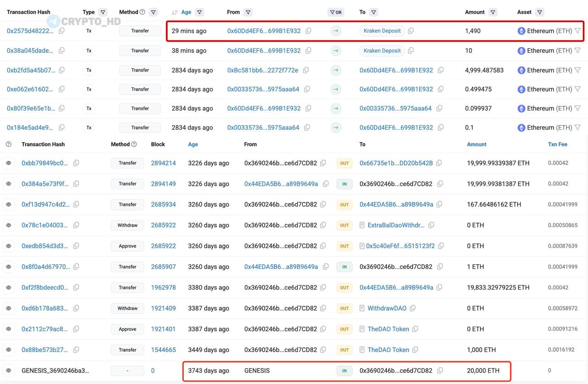Open TheDAO Token link in Approve row
Screen dimensions: 588x384
pyautogui.click(x=388, y=329)
